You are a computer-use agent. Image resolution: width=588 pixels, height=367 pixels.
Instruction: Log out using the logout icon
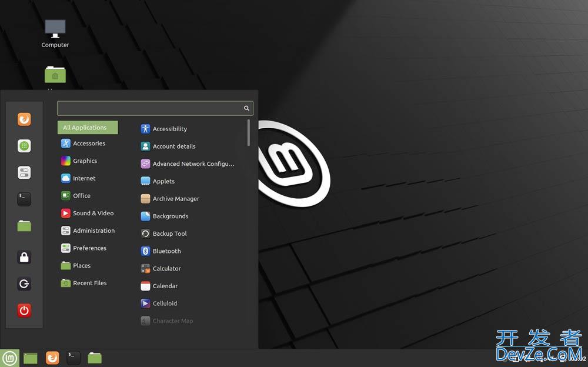[x=24, y=283]
